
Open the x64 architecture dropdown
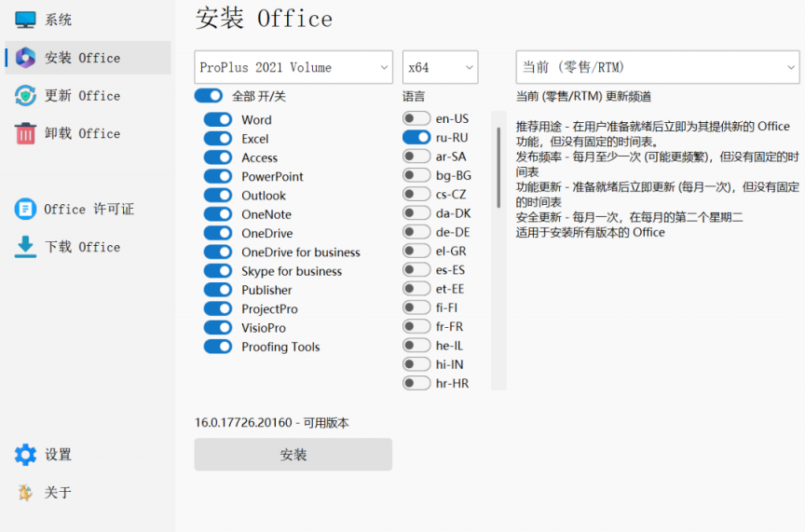coord(440,67)
